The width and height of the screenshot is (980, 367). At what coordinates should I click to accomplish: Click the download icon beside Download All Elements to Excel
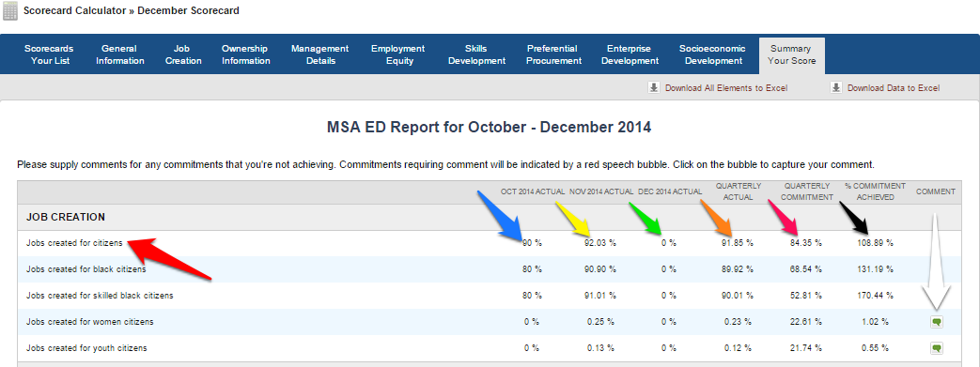coord(654,87)
